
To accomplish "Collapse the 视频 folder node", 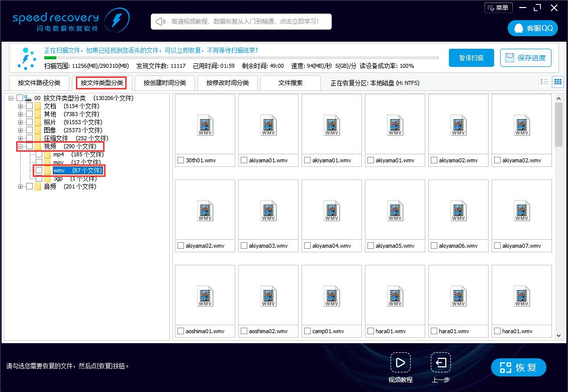I will (20, 146).
